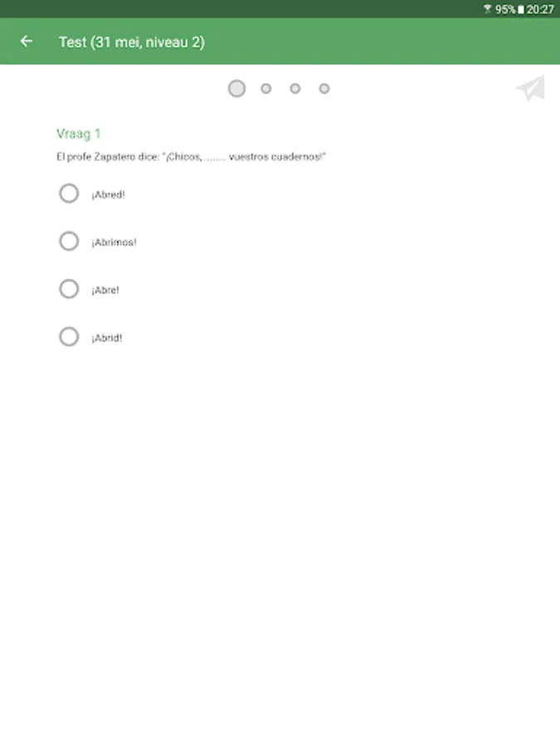Click the paper plane submit icon

530,89
